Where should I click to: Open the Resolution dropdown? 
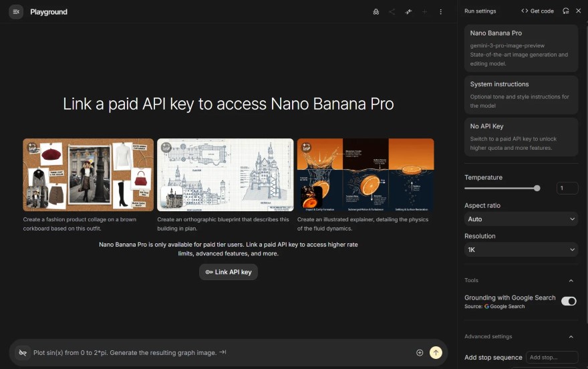coord(521,249)
